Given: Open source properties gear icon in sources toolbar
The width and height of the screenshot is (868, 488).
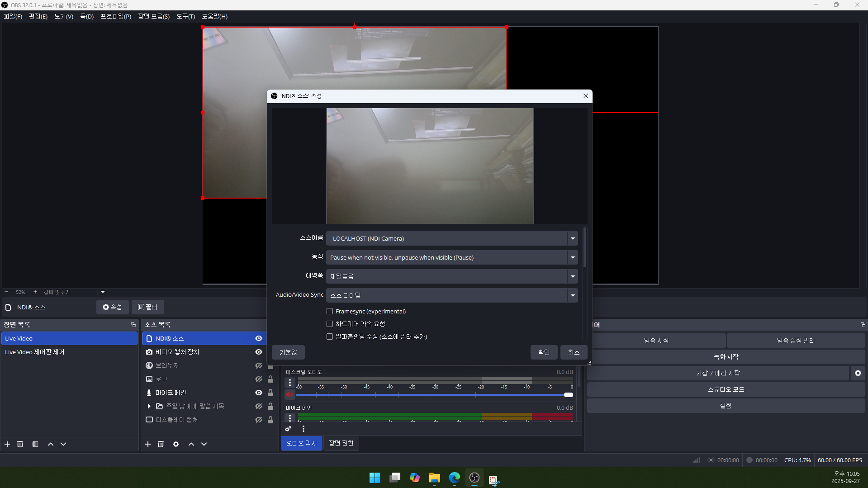Looking at the screenshot, I should point(176,444).
